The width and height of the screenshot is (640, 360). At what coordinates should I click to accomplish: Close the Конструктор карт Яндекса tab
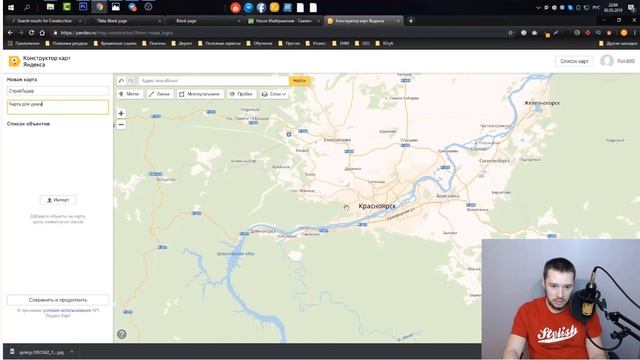[398, 21]
